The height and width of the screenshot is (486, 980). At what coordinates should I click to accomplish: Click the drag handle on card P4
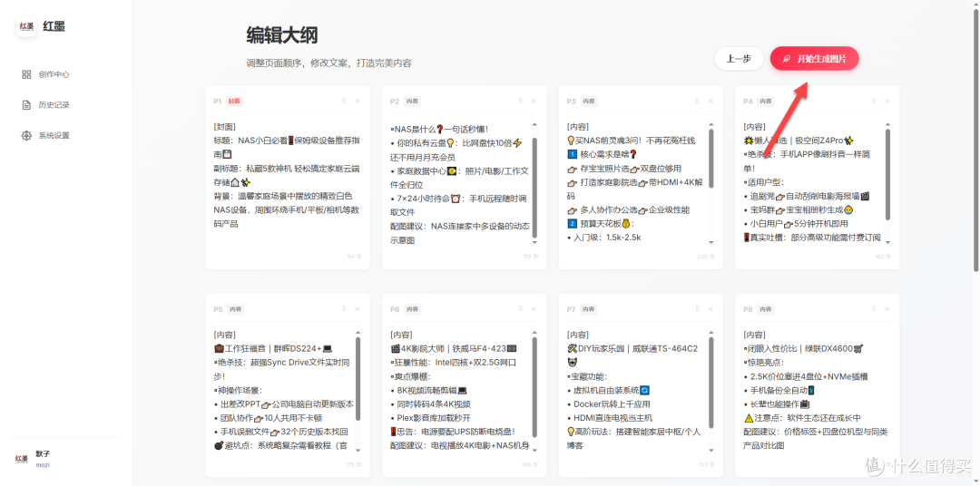point(874,101)
